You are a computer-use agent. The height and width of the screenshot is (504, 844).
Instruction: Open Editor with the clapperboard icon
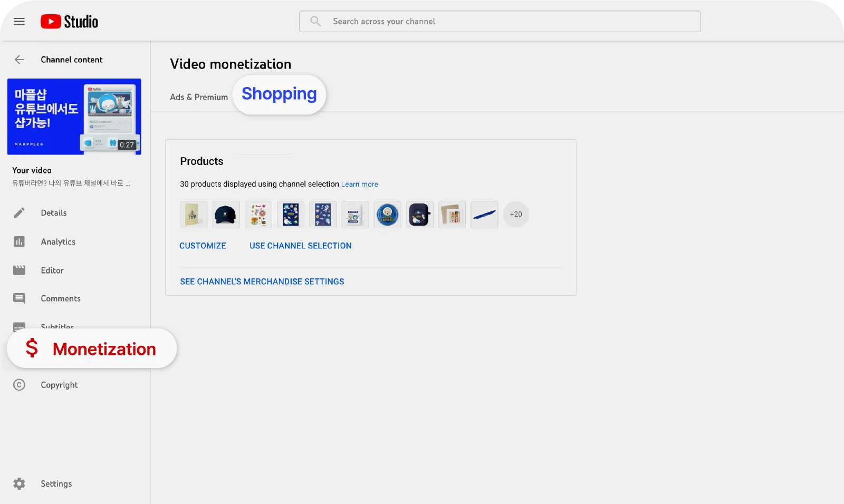pos(19,270)
